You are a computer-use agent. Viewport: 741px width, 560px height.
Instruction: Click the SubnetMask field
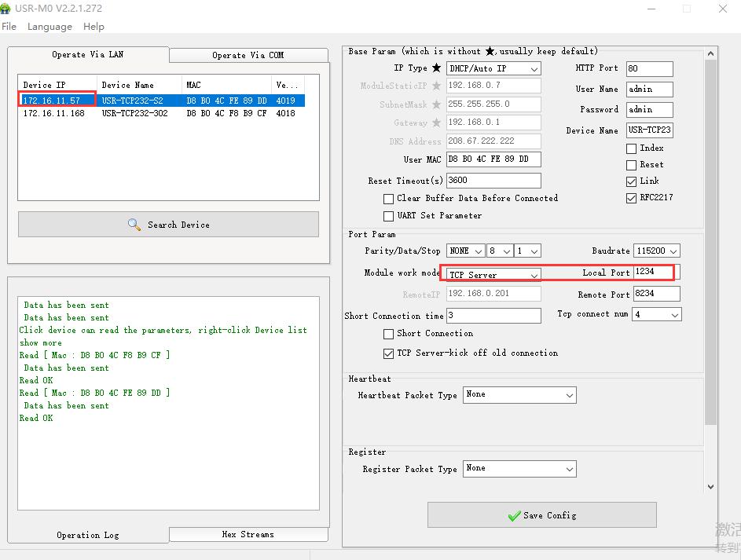click(x=493, y=104)
